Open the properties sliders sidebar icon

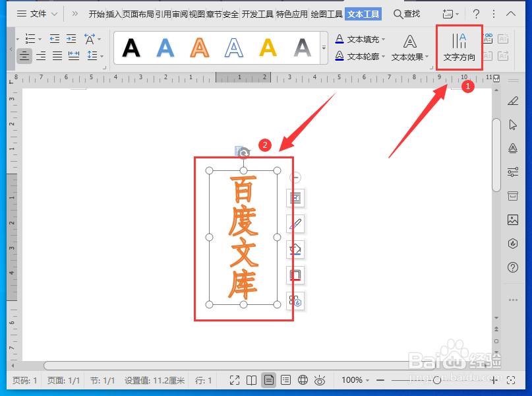[513, 172]
